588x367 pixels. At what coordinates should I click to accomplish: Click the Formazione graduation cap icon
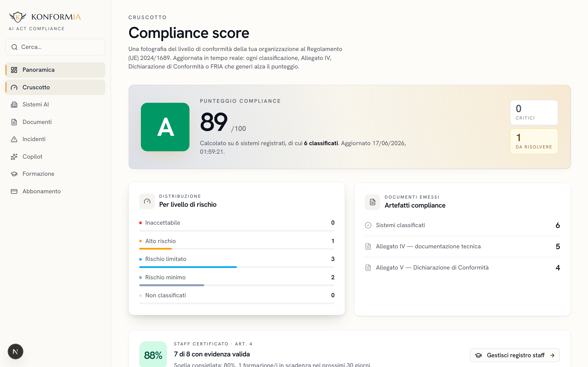click(14, 174)
